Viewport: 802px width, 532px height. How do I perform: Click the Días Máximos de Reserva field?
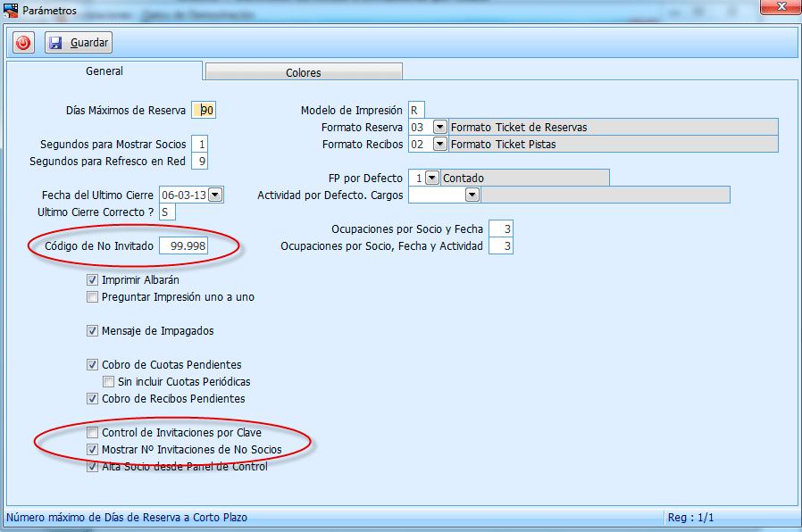click(206, 111)
